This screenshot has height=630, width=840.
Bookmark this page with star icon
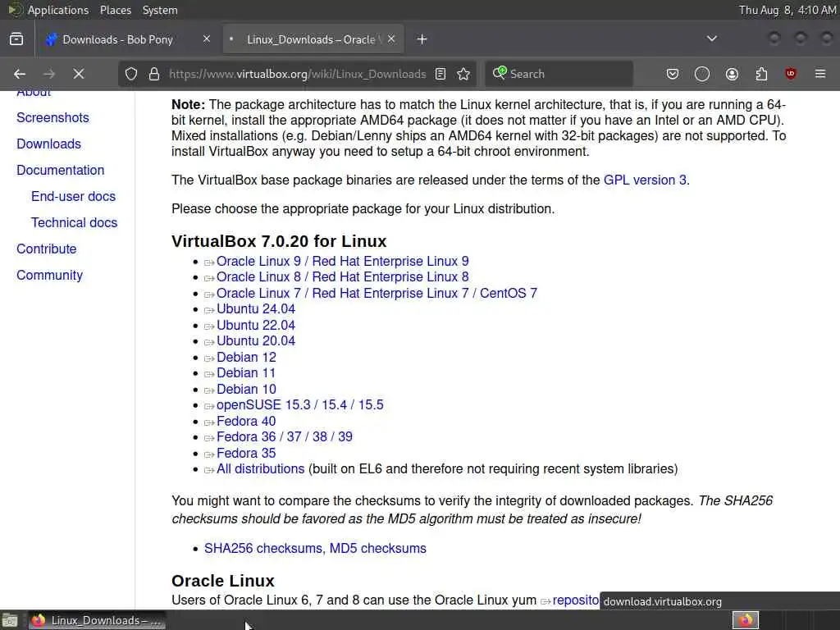pyautogui.click(x=464, y=74)
